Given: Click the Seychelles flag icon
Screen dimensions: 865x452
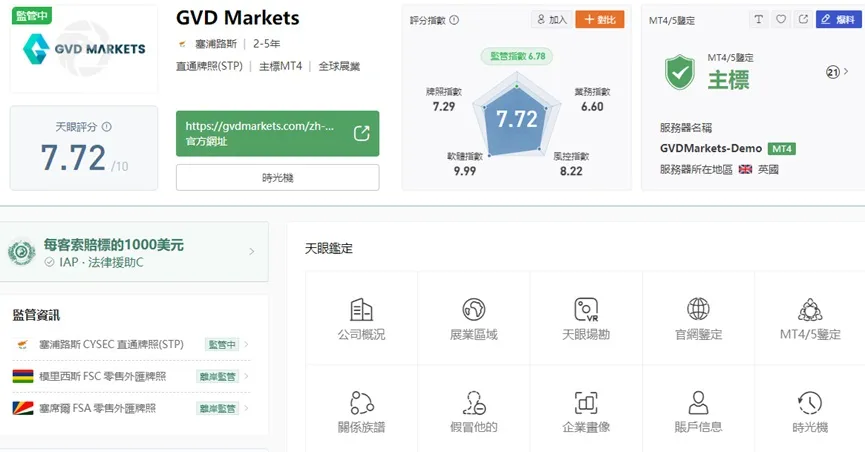Looking at the screenshot, I should pyautogui.click(x=23, y=408).
